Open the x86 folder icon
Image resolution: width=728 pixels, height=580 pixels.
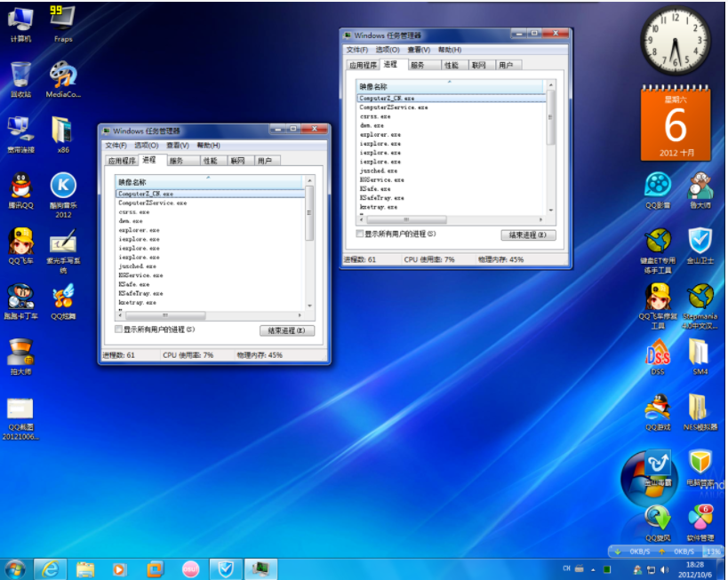pyautogui.click(x=63, y=134)
